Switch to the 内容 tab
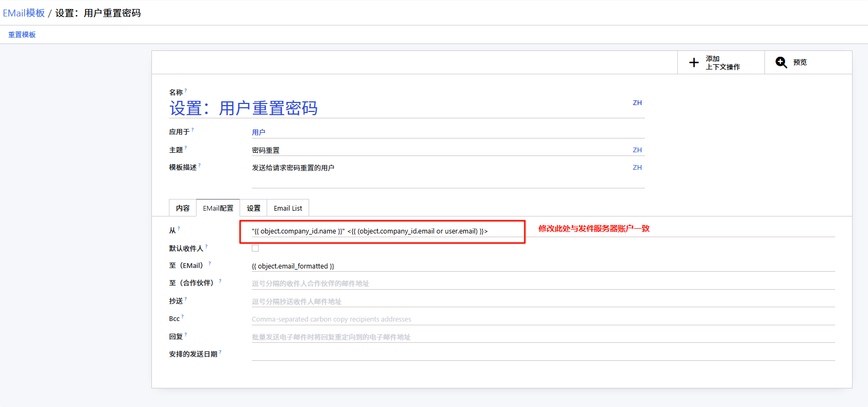Image resolution: width=868 pixels, height=407 pixels. (x=183, y=208)
